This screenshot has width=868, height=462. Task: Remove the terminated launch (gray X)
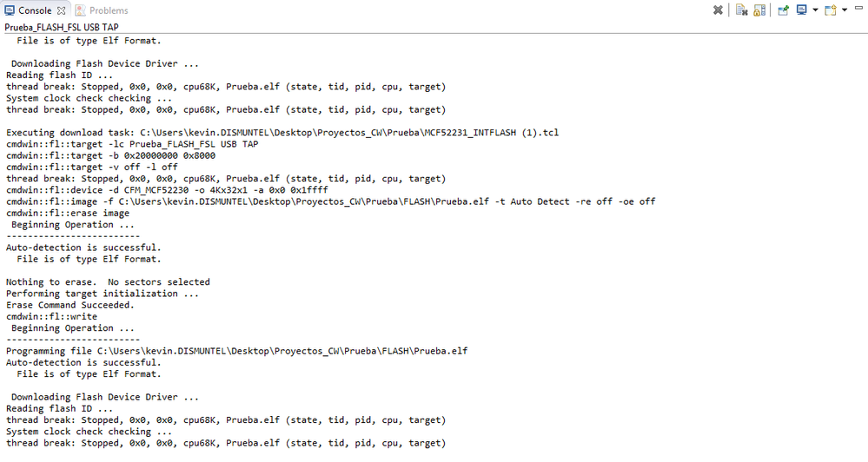click(x=718, y=10)
